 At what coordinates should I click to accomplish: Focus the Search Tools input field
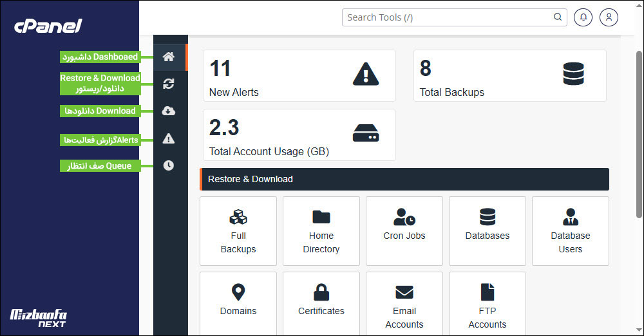[x=444, y=17]
